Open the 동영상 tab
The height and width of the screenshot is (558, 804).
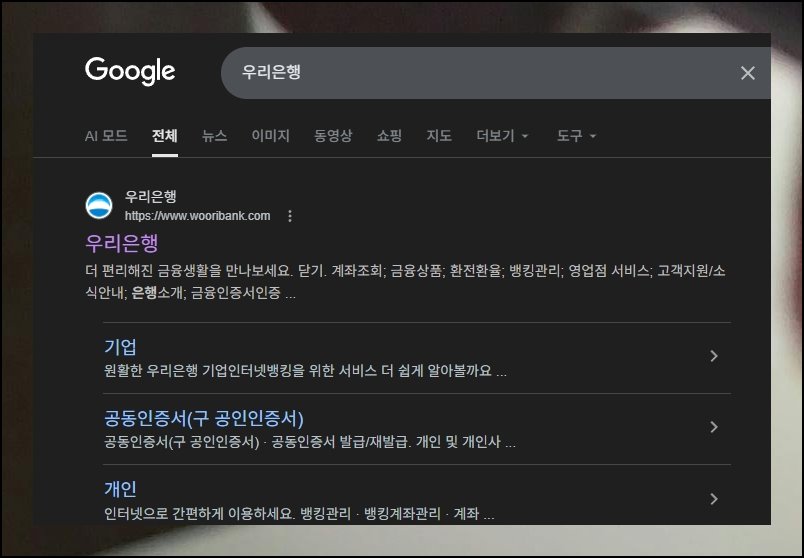point(333,136)
